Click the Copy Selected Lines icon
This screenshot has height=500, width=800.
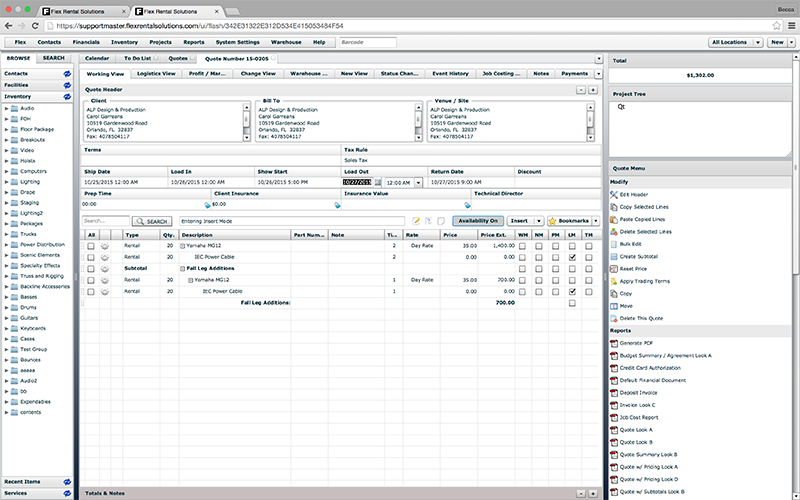click(x=614, y=207)
